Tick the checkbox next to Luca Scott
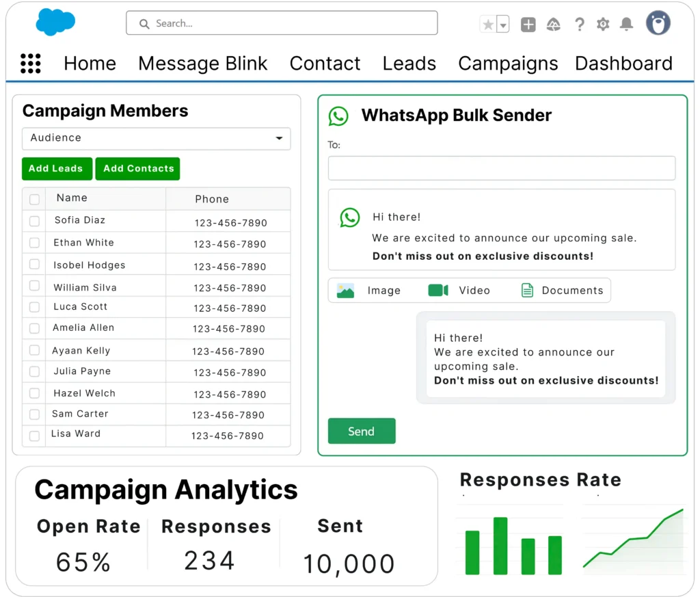 [34, 307]
